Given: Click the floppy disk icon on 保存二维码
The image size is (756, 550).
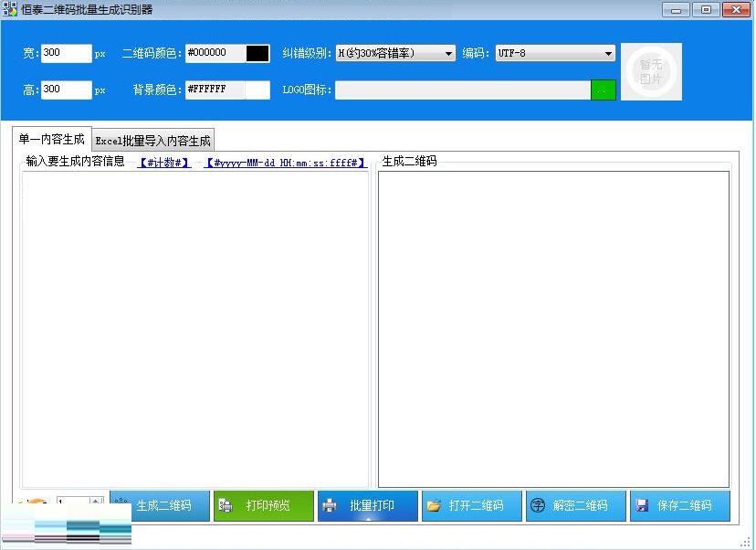Looking at the screenshot, I should coord(642,505).
